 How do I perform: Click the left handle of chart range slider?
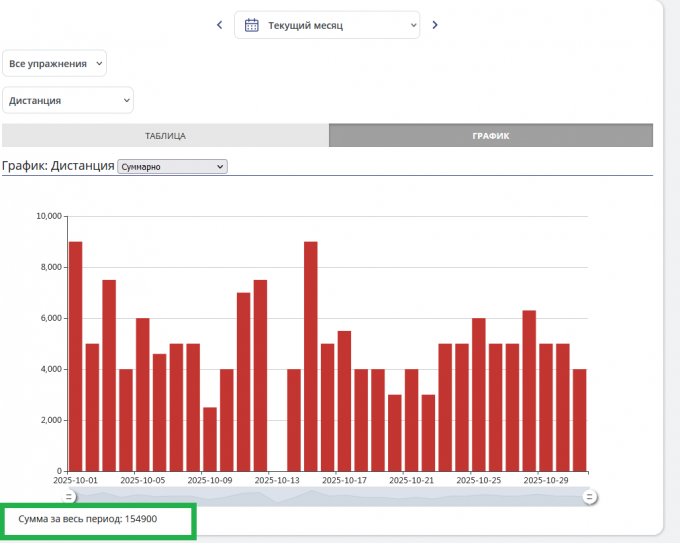(70, 496)
